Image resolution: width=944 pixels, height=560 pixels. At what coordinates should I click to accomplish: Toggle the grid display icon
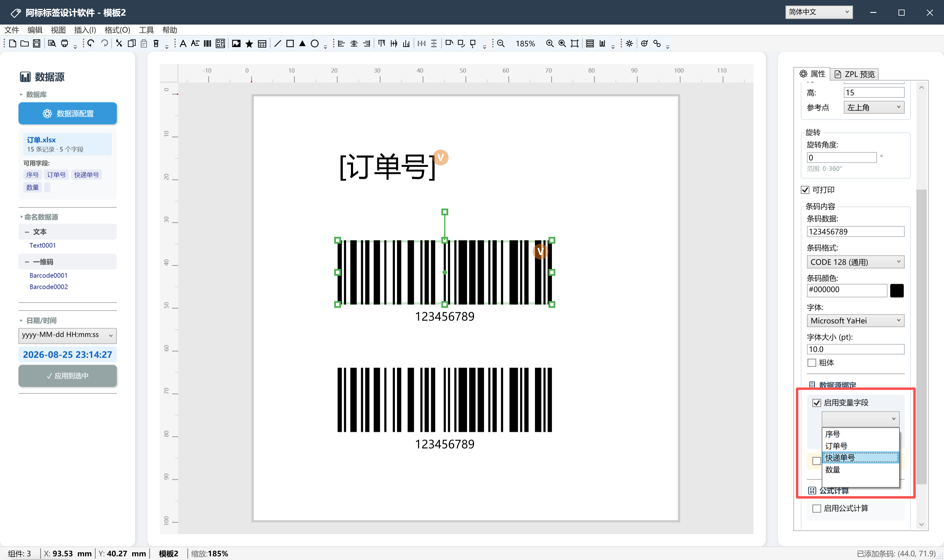click(590, 44)
